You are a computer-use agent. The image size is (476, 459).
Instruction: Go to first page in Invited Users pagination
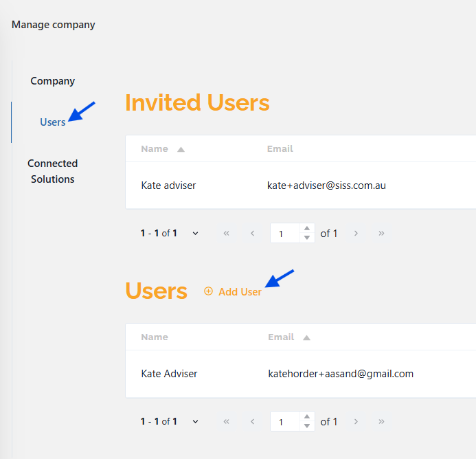pyautogui.click(x=226, y=233)
